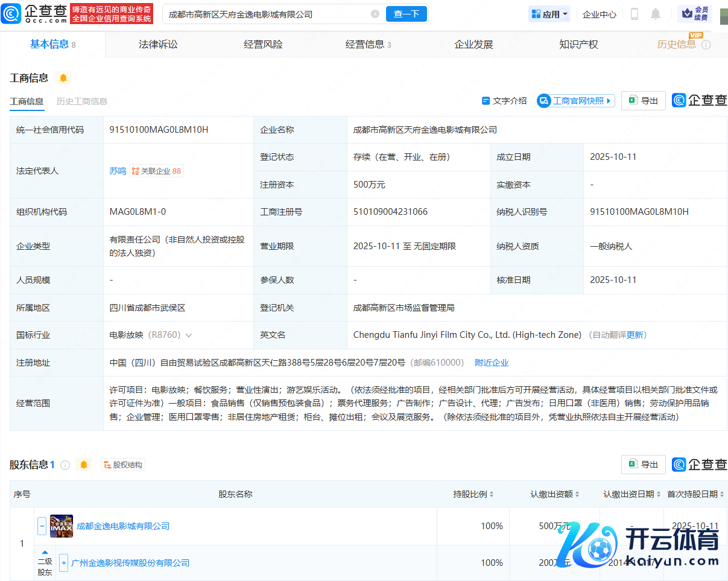This screenshot has width=728, height=581.
Task: Switch to the 法律诉讼 tab
Action: 158,44
